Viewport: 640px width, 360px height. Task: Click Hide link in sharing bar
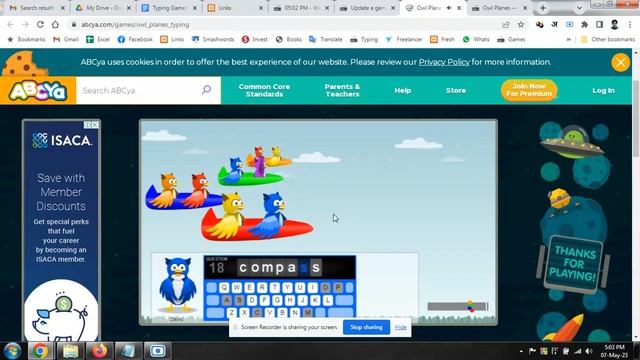(400, 327)
